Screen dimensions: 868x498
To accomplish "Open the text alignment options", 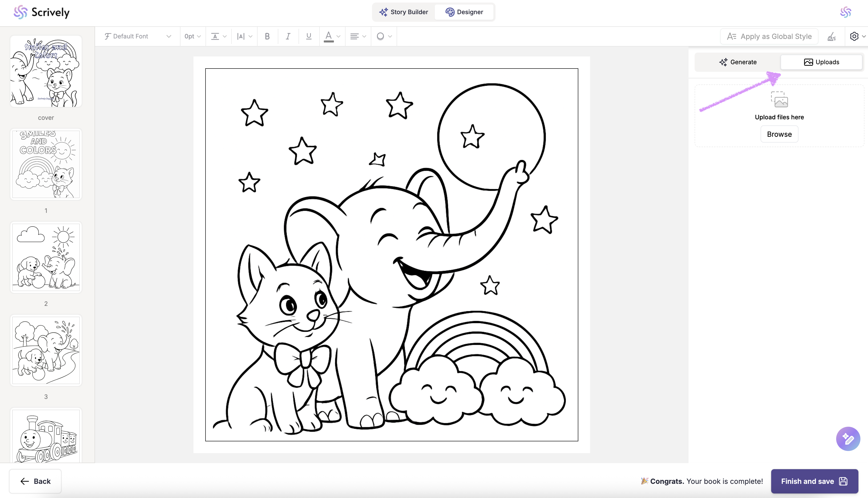I will pyautogui.click(x=358, y=36).
